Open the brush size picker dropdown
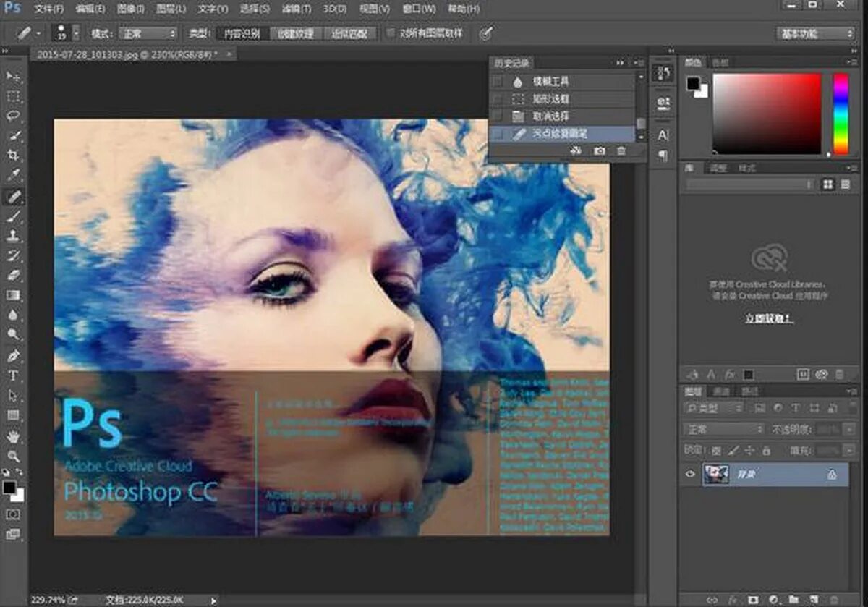Viewport: 868px width, 607px height. (x=76, y=33)
